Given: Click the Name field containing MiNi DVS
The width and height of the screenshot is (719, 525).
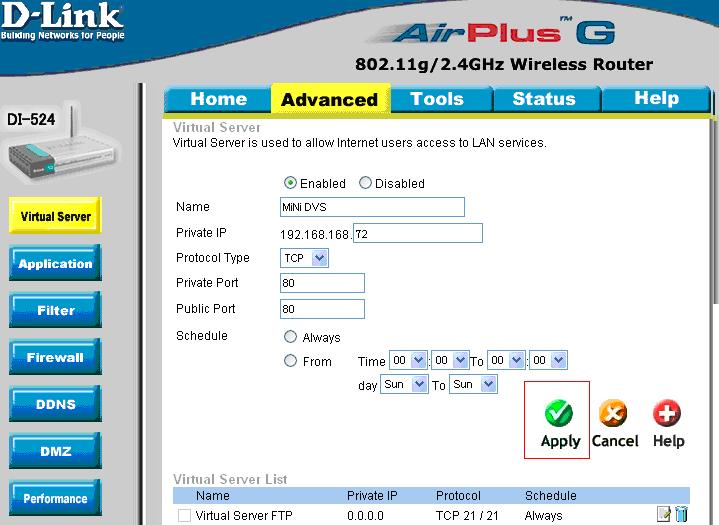Looking at the screenshot, I should pyautogui.click(x=372, y=207).
